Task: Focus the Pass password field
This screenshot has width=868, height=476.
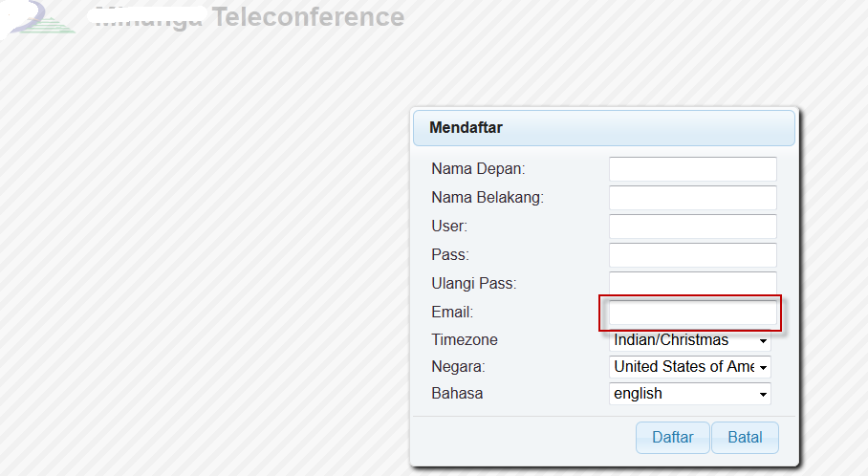Action: pyautogui.click(x=692, y=255)
